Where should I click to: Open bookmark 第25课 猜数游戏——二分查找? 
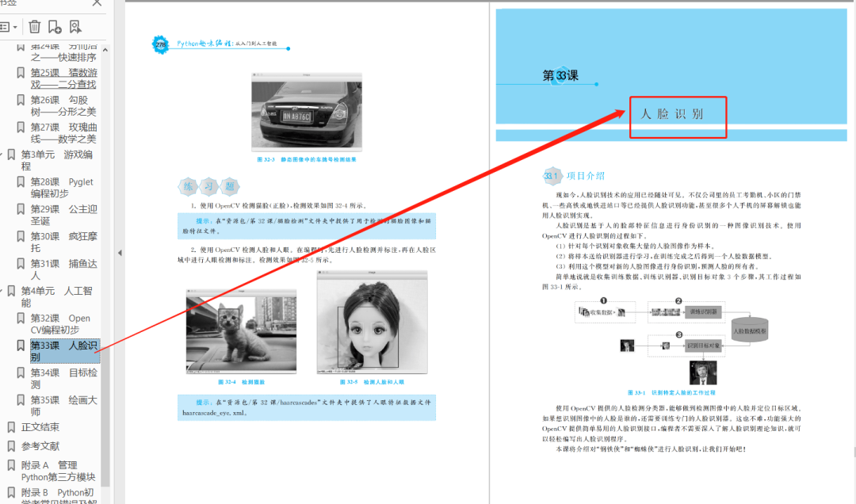click(63, 78)
